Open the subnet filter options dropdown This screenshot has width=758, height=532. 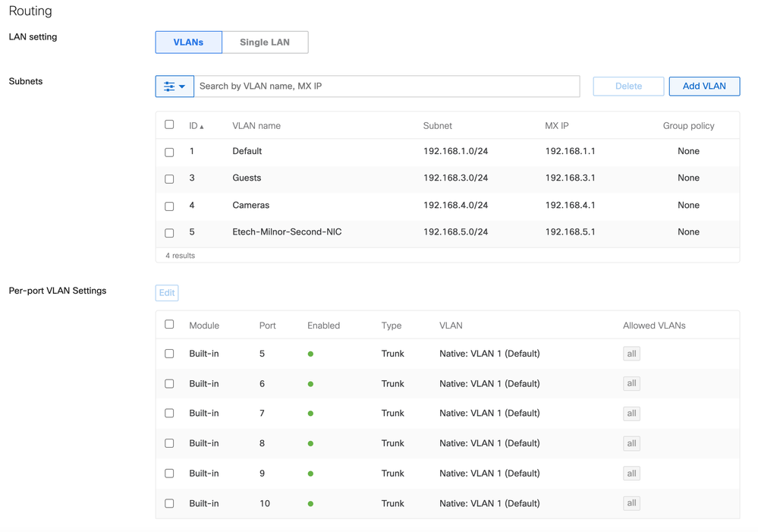pos(175,87)
